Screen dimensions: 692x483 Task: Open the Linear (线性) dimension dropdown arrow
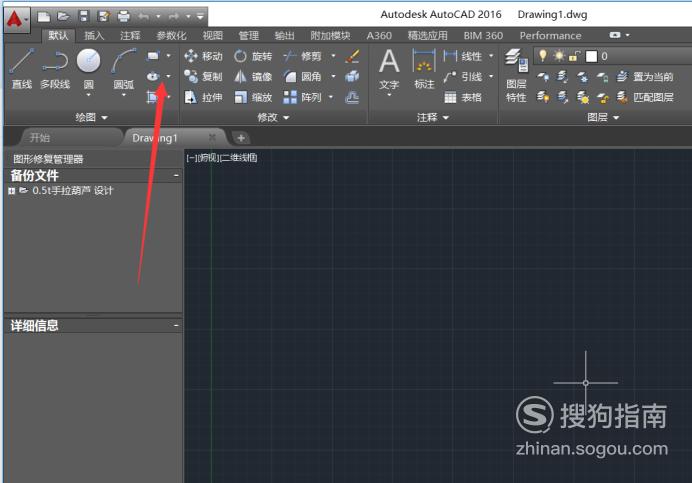point(491,56)
